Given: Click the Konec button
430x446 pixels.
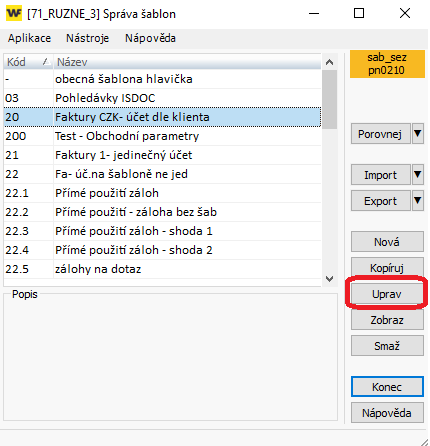Looking at the screenshot, I should coord(387,387).
